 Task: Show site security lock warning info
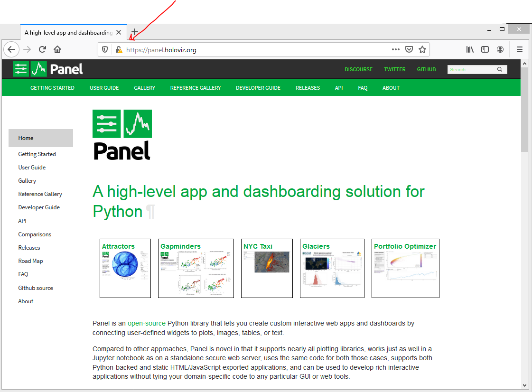(x=119, y=50)
